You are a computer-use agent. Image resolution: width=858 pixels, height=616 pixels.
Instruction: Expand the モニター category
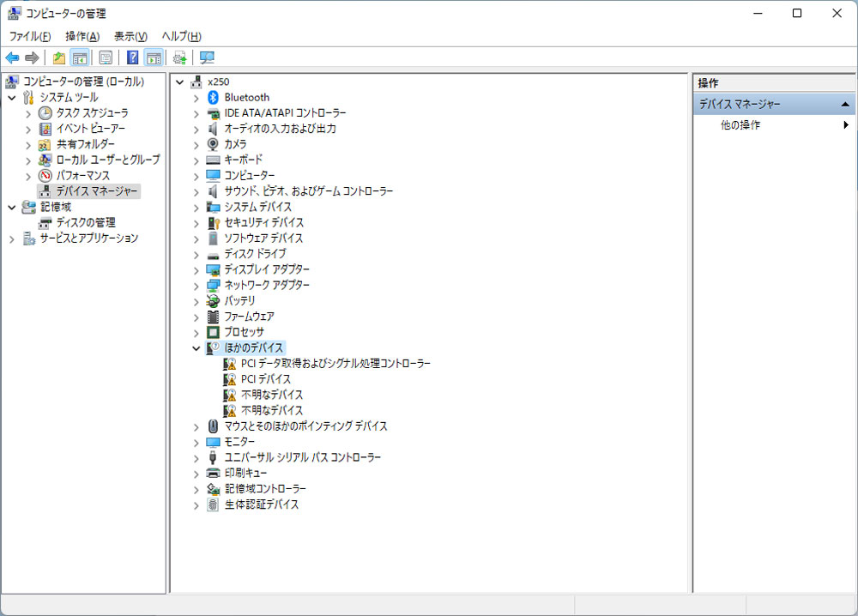tap(196, 442)
